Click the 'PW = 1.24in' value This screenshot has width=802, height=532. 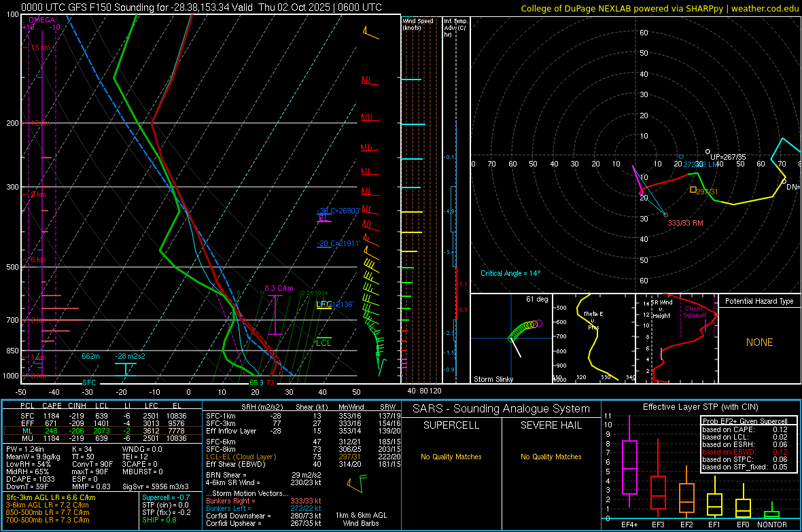click(x=25, y=449)
